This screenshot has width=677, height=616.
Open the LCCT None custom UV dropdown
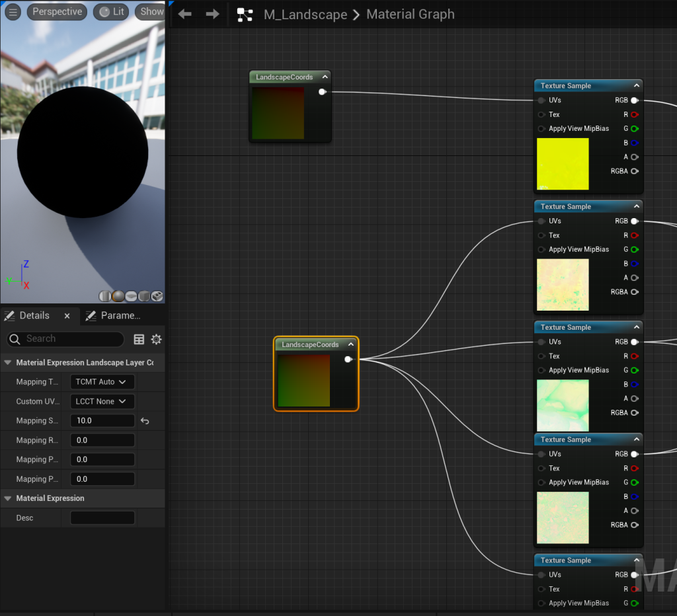coord(102,401)
